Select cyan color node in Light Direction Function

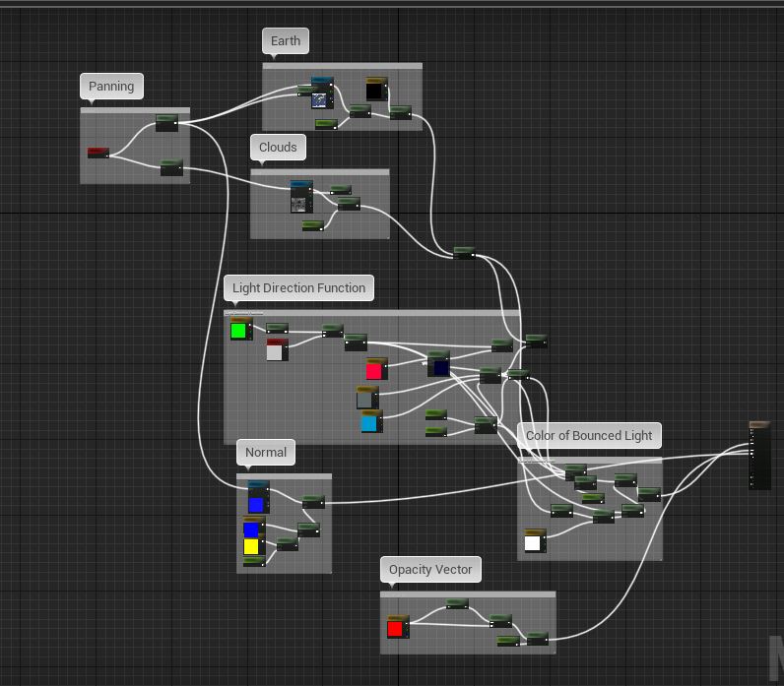click(369, 423)
